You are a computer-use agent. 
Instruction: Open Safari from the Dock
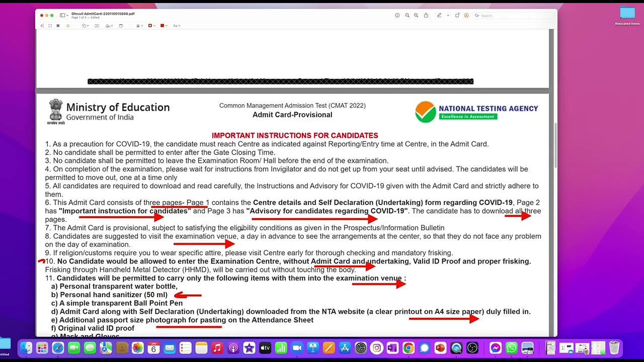(58, 348)
